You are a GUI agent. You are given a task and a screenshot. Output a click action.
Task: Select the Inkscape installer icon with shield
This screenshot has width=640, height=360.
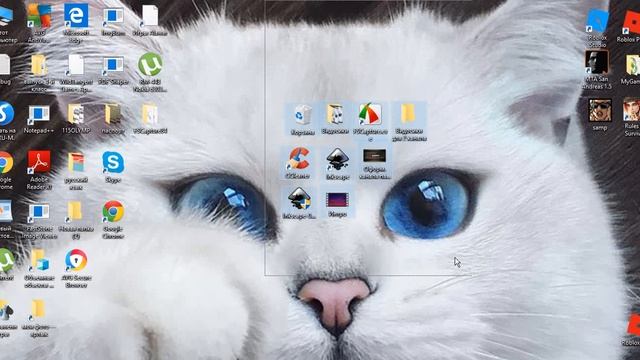coord(299,203)
